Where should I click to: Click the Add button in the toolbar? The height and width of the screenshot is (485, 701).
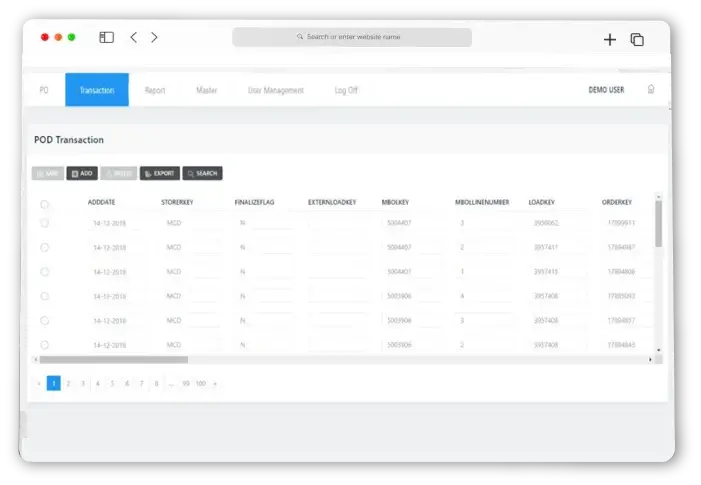pos(82,173)
